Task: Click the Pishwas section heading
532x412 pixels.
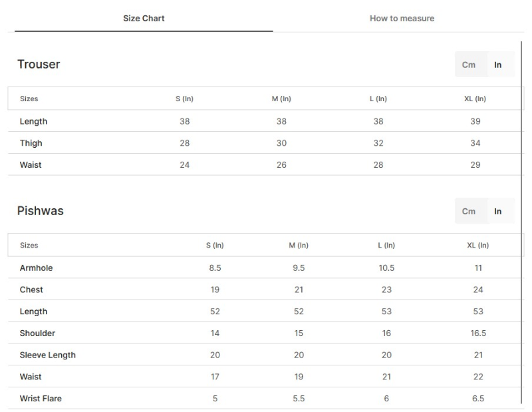Action: coord(41,211)
